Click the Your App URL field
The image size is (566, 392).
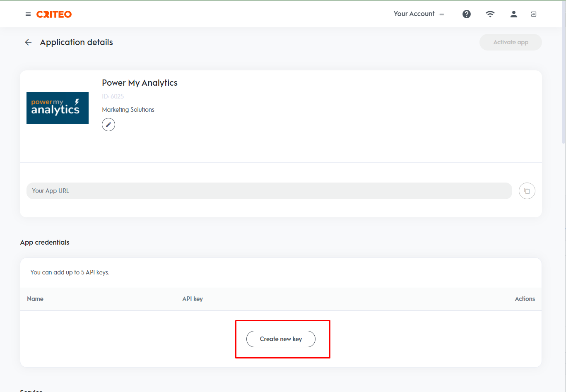[x=269, y=191]
